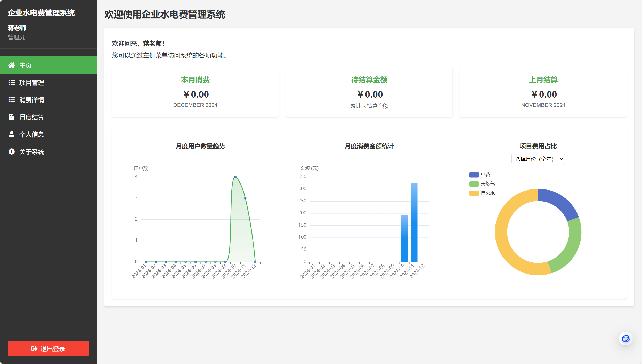Click the line chart point at 3 users

click(245, 198)
